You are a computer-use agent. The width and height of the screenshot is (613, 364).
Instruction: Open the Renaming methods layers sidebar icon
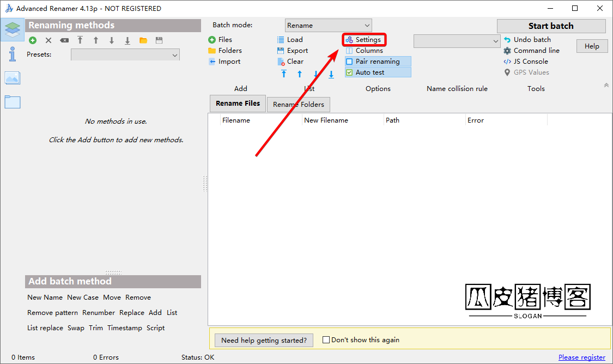coord(13,30)
